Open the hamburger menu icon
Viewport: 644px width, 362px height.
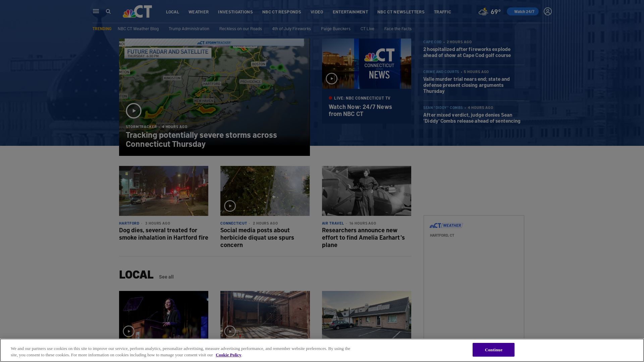96,11
